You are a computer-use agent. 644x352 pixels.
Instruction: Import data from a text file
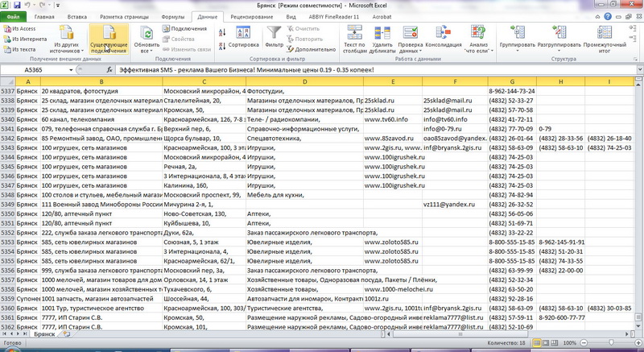click(x=19, y=49)
